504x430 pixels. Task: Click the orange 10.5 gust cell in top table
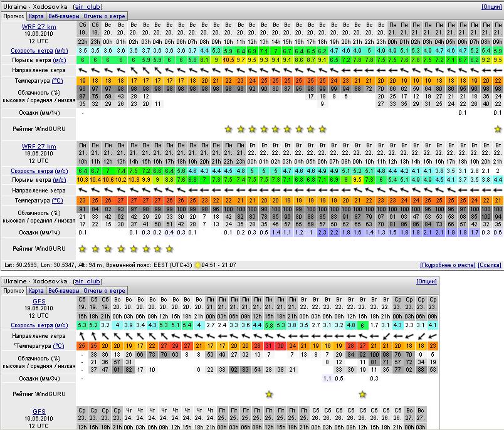[x=229, y=60]
